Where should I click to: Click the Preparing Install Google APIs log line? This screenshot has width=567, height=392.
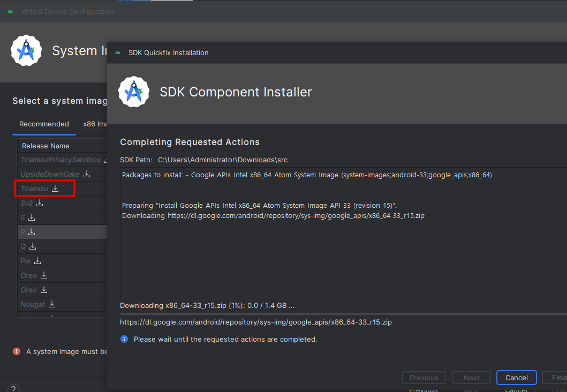click(259, 206)
